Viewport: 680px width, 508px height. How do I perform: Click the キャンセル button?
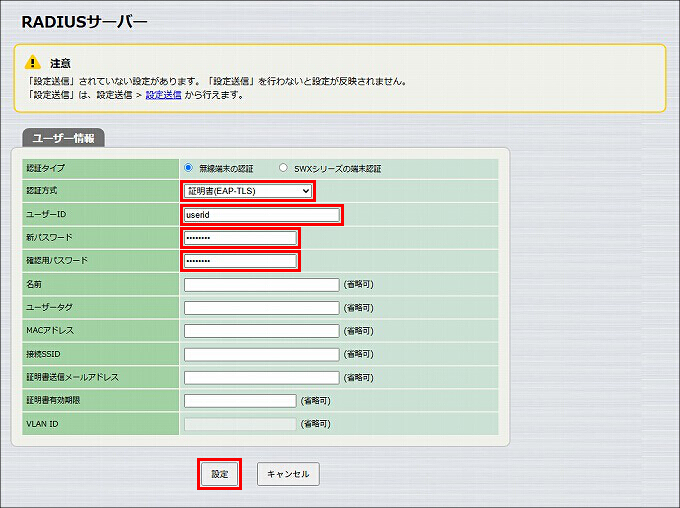coord(288,474)
